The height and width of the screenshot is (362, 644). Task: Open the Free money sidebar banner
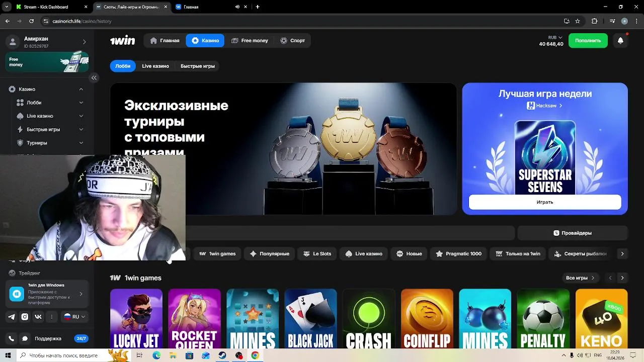pyautogui.click(x=47, y=62)
